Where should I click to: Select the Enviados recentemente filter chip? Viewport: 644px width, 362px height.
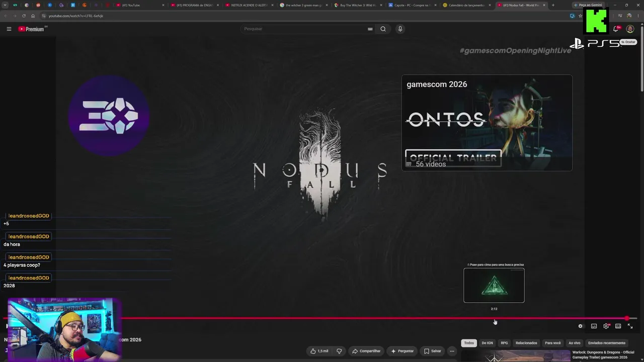(607, 343)
